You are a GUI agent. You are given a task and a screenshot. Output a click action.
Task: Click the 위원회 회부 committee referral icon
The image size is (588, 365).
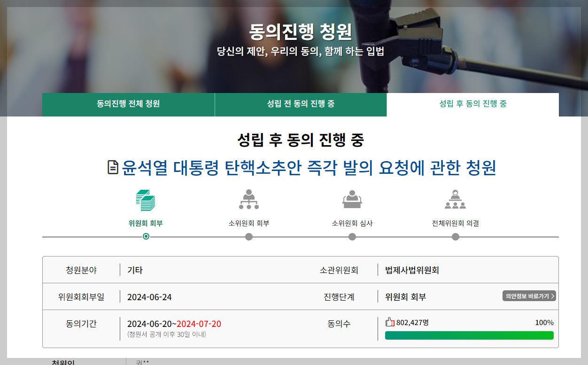(x=146, y=200)
